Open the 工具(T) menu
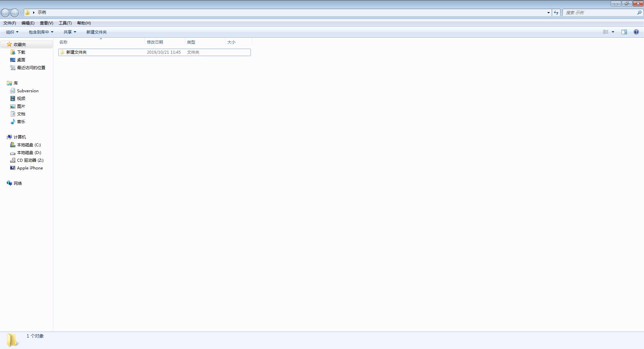The height and width of the screenshot is (349, 644). [65, 23]
